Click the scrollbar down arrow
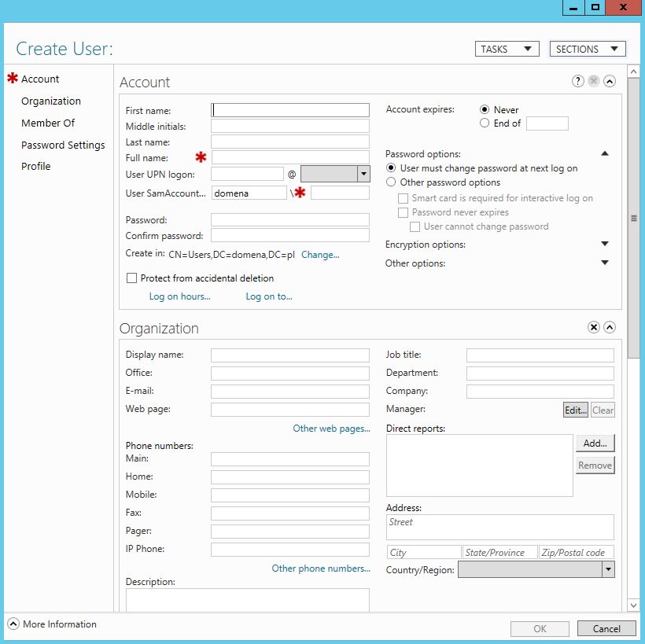Image resolution: width=645 pixels, height=644 pixels. (x=633, y=605)
